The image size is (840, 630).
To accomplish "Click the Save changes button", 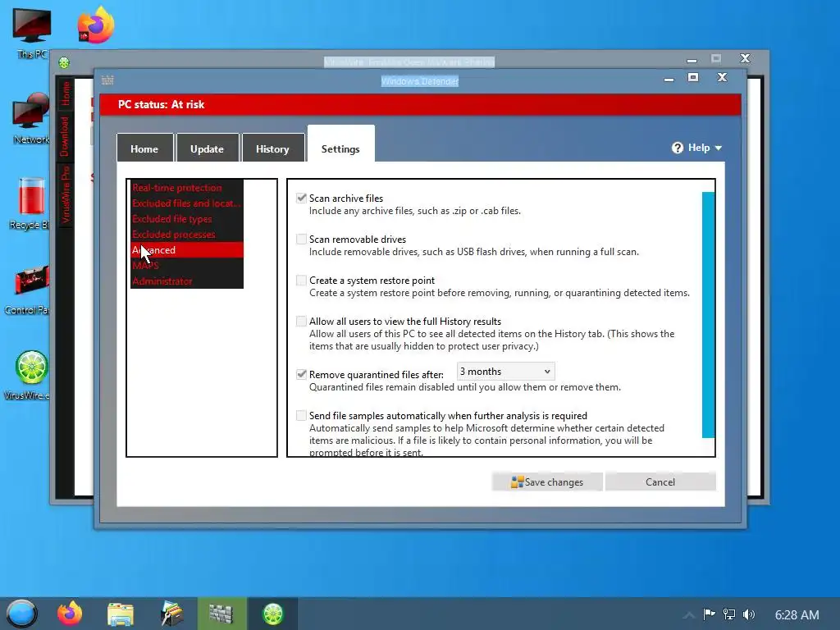I will point(547,482).
